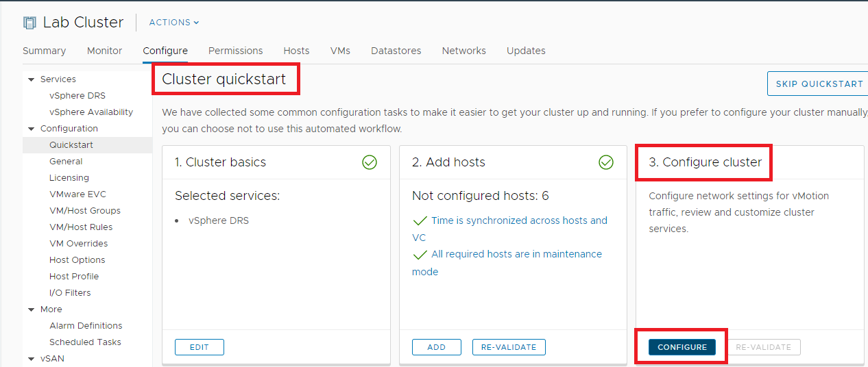The height and width of the screenshot is (367, 868).
Task: Select VMware EVC in sidebar
Action: [77, 194]
